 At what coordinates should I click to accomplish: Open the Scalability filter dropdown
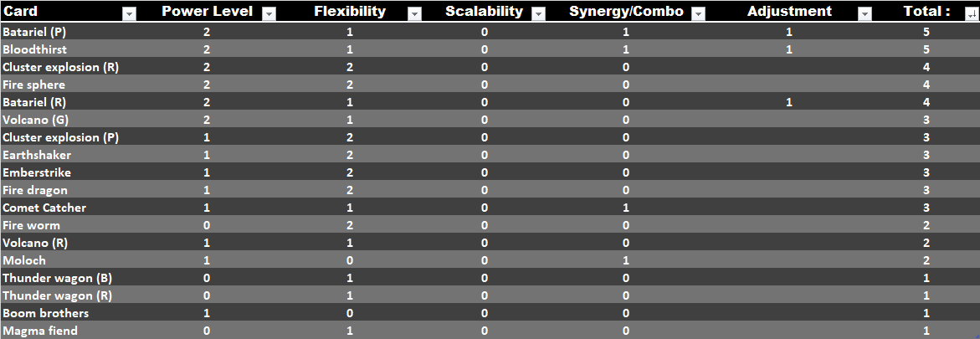539,13
